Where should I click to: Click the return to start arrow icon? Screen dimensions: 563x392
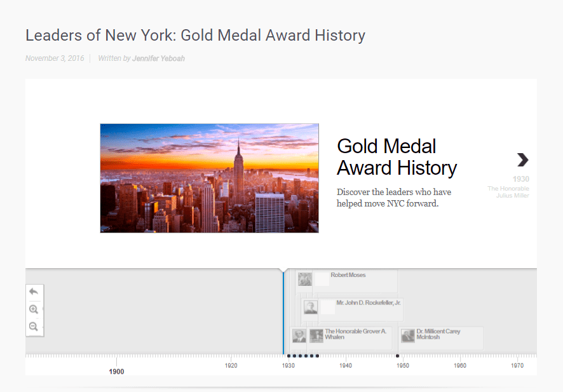point(34,292)
